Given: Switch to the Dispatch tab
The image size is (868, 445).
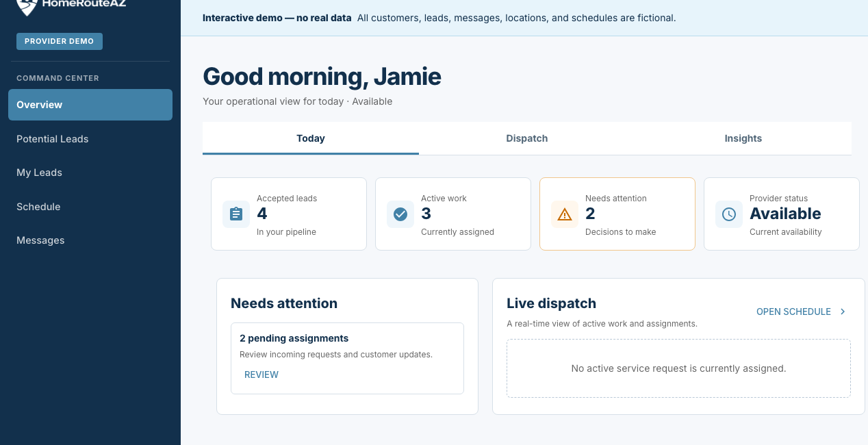Looking at the screenshot, I should click(527, 138).
